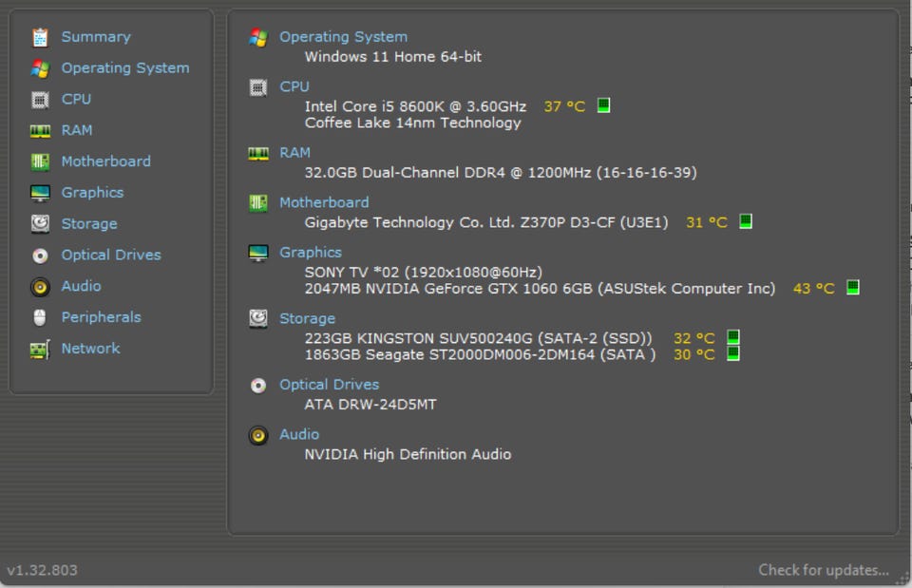Select the Optical Drives sidebar label

pos(111,255)
